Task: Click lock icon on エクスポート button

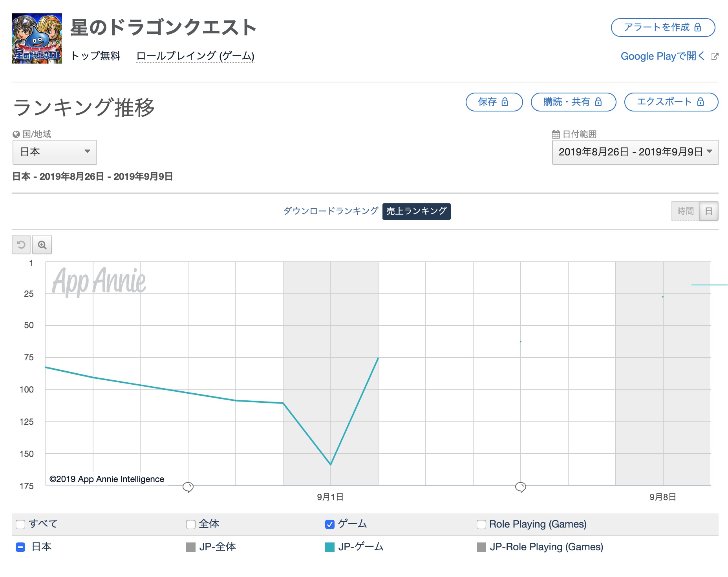Action: coord(701,102)
